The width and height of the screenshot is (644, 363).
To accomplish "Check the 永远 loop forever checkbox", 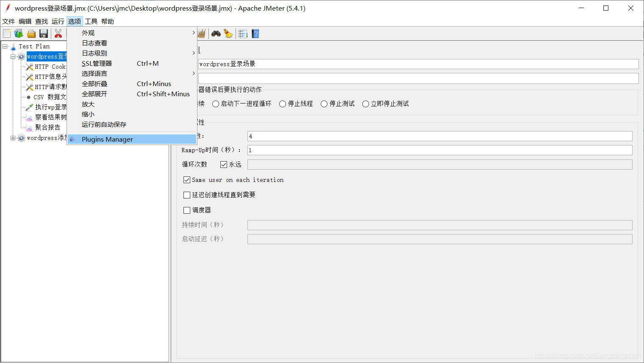I will 224,165.
